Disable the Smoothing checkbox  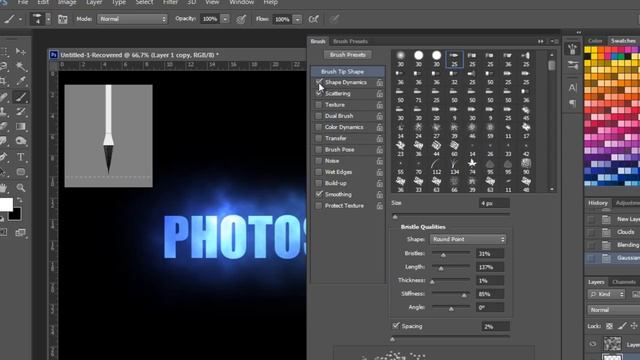(x=319, y=194)
